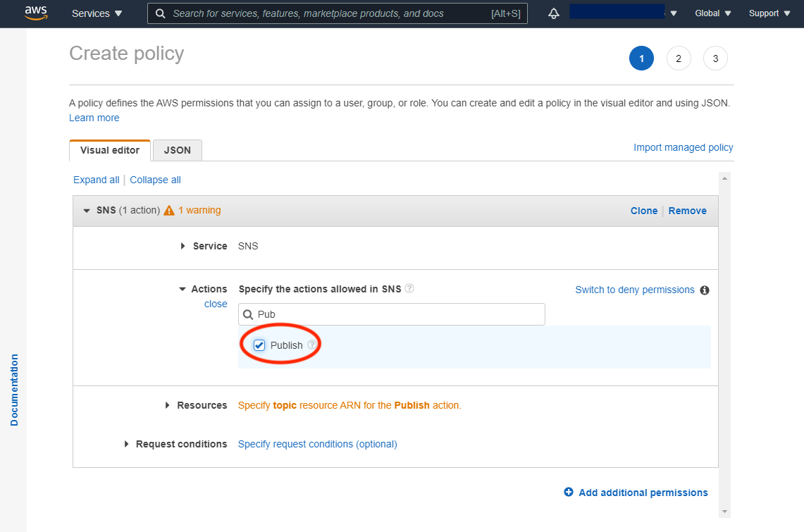
Task: Collapse the SNS permission block
Action: (x=86, y=211)
